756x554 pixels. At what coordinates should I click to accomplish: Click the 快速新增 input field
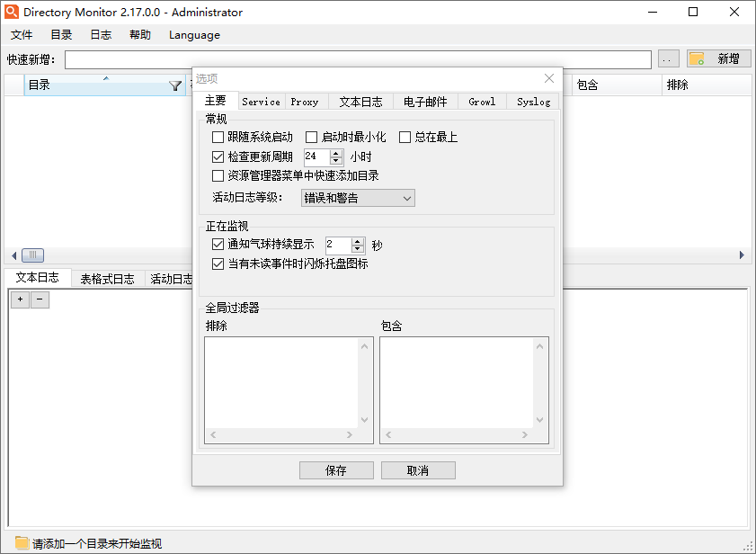[358, 59]
